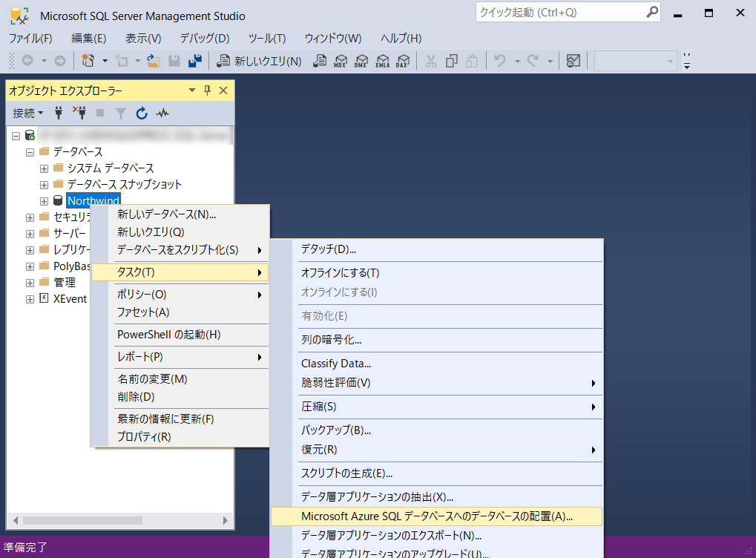Click the open file toolbar icon
The width and height of the screenshot is (756, 558).
[x=154, y=61]
